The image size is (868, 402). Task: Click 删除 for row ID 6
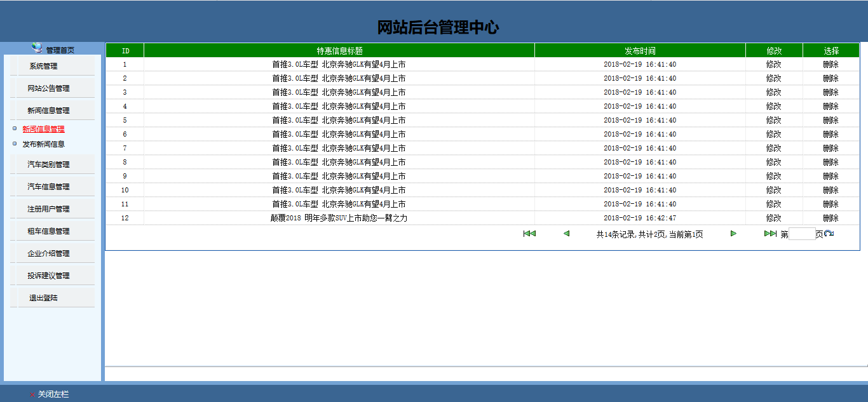tap(831, 134)
